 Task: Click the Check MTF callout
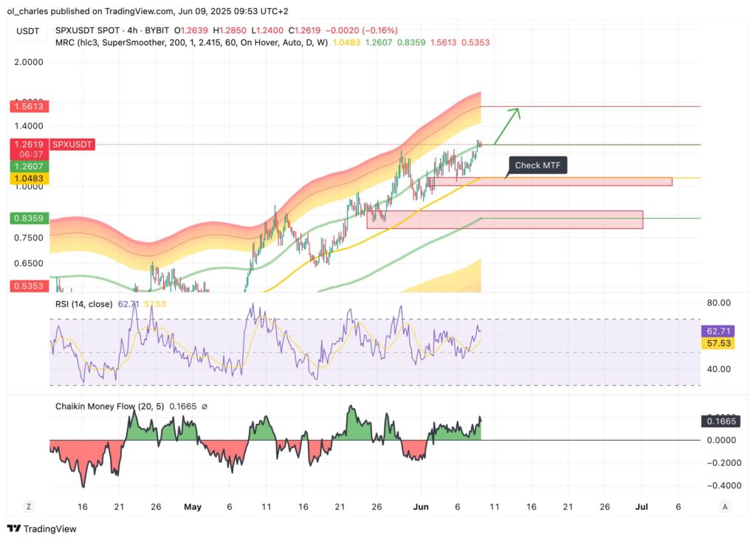(x=537, y=165)
